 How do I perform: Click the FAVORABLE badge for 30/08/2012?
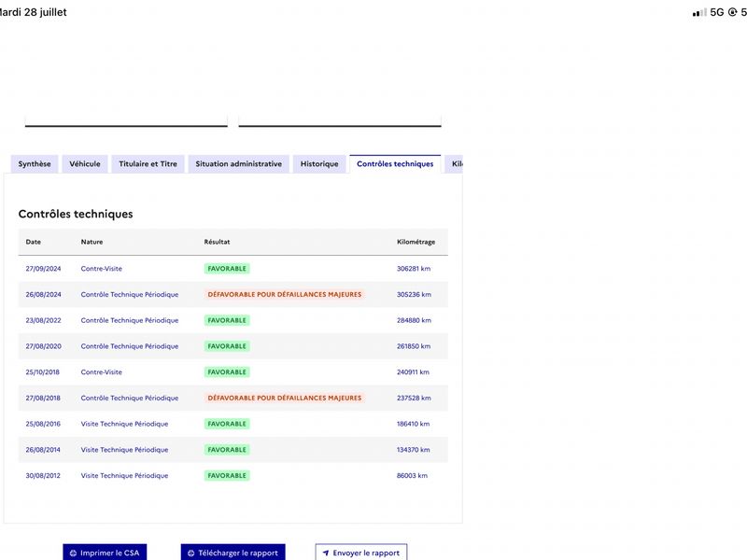(227, 475)
